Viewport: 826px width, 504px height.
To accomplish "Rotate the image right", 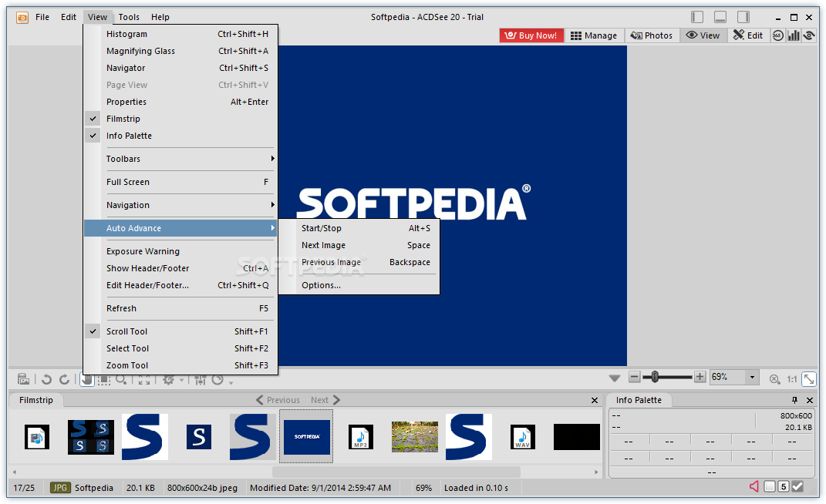I will [64, 379].
